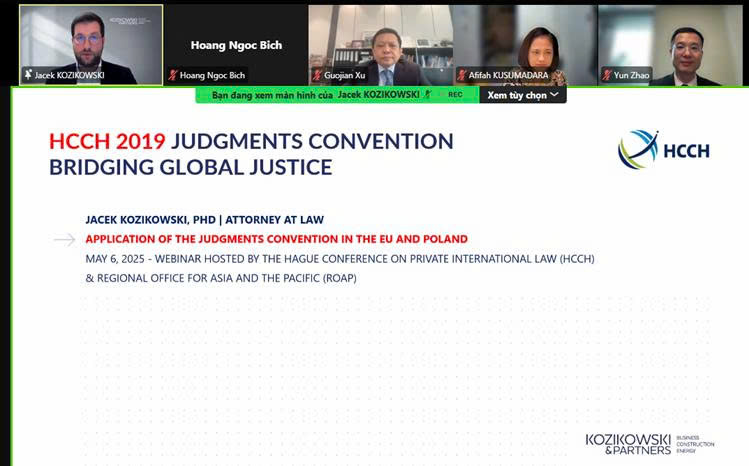The image size is (749, 466).
Task: Click 'BUSINESS CONSTRUCTION ENERGY' tagline text
Action: pos(695,444)
